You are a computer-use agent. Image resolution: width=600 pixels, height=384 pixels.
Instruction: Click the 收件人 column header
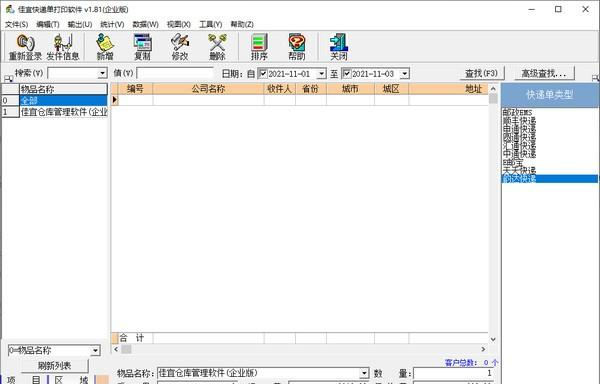point(280,89)
